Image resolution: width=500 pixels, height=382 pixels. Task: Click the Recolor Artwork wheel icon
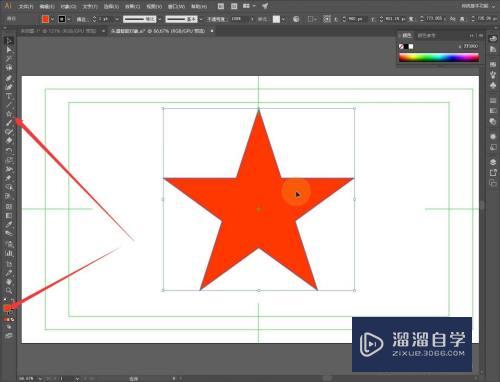[296, 19]
